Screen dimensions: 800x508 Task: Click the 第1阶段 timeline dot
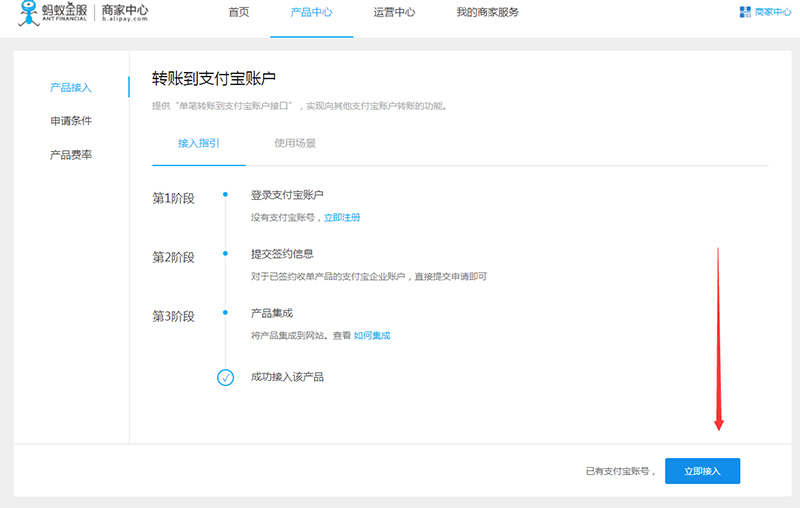tap(225, 195)
